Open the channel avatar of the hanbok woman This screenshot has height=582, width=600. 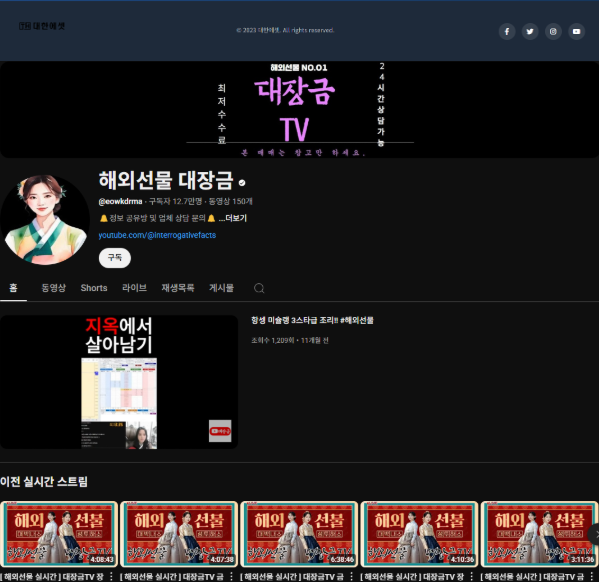45,220
